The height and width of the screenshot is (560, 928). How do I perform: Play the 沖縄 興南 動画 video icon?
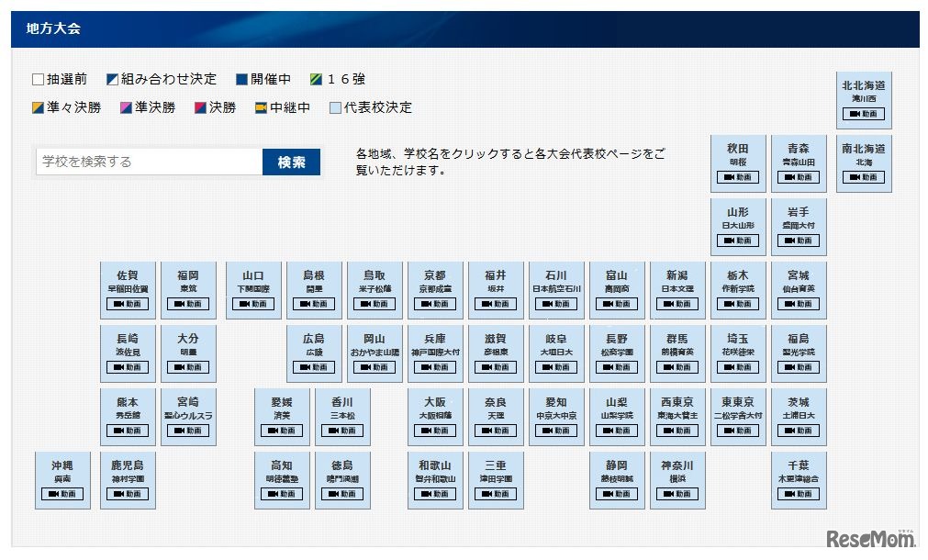tap(62, 495)
